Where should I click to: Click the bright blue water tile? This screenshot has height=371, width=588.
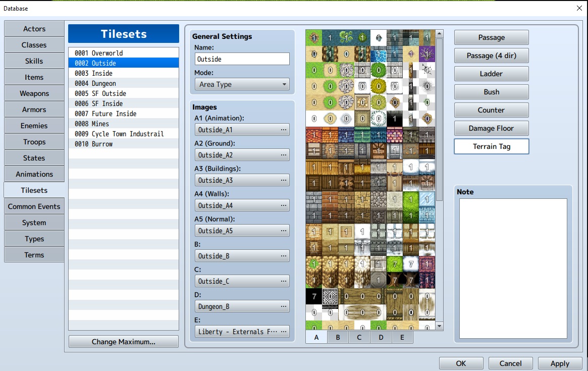pos(379,54)
